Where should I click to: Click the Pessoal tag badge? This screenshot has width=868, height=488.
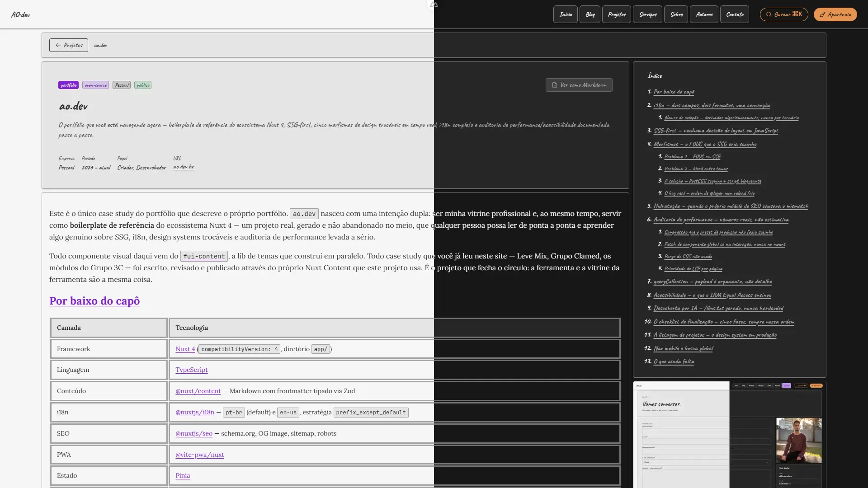tap(122, 85)
